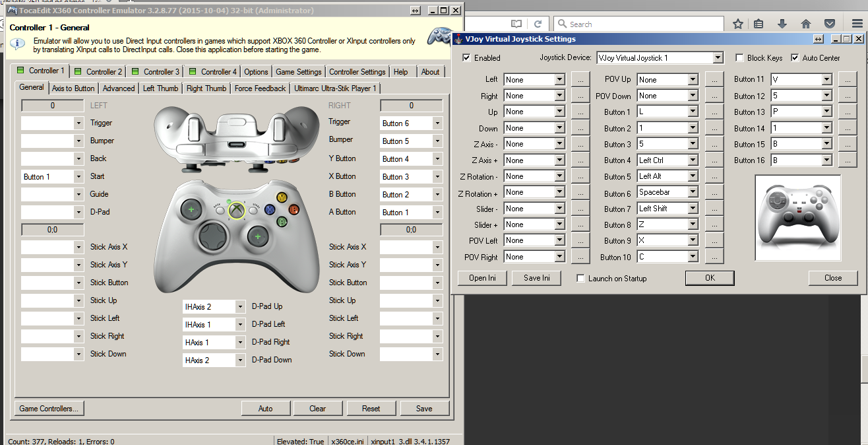Click 'Count: 377, Reloads: 1, Errors: 0' status text
This screenshot has height=445, width=868.
pos(61,441)
